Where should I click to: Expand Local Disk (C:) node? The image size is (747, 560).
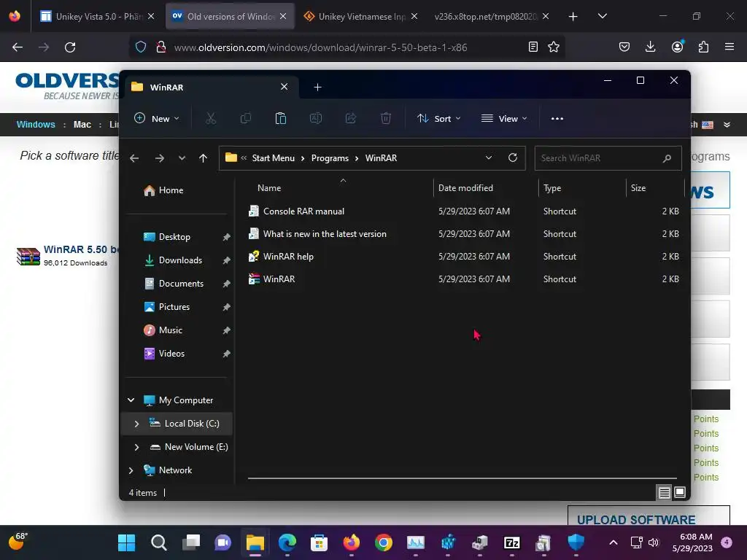(136, 424)
